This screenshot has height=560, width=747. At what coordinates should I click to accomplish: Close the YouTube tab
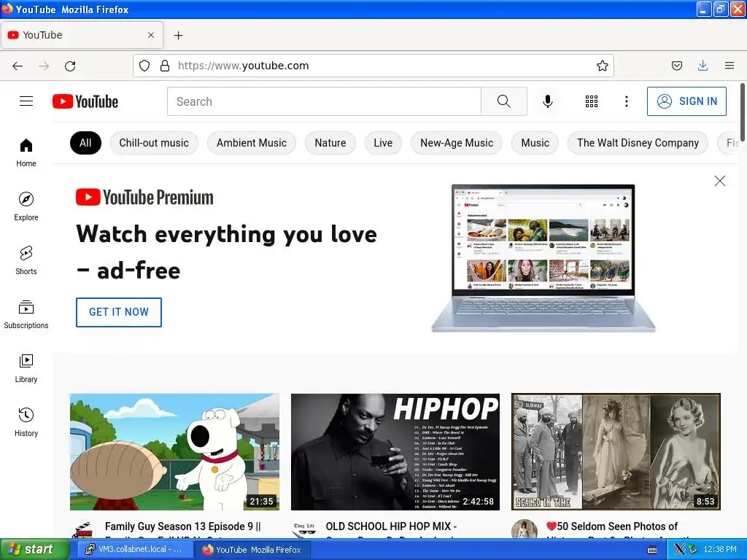pyautogui.click(x=150, y=35)
